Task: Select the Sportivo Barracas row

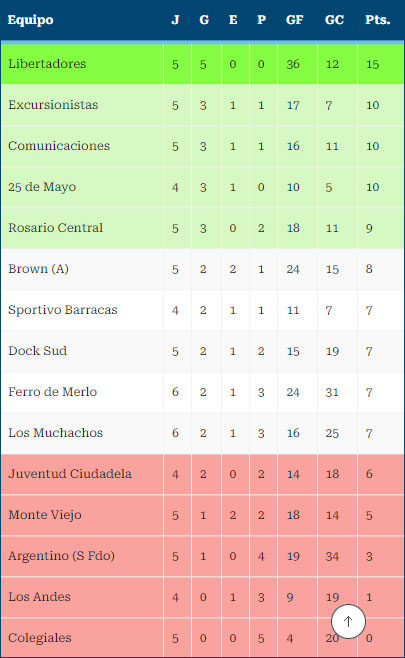Action: 202,310
